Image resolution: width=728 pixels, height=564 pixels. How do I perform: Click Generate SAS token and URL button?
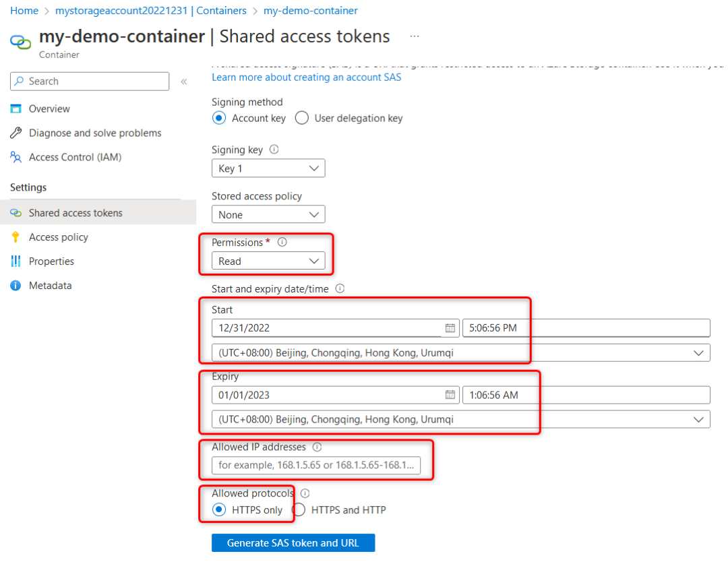point(293,543)
